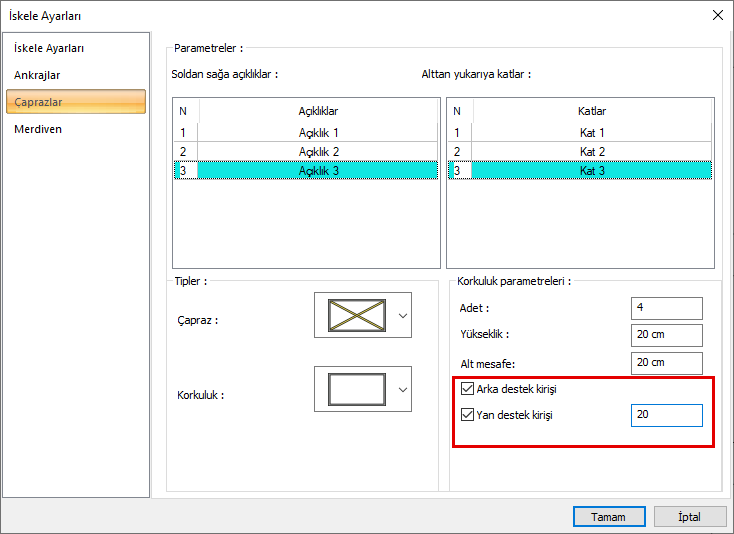Disable the Yan destek kirişi checkbox

[x=468, y=415]
